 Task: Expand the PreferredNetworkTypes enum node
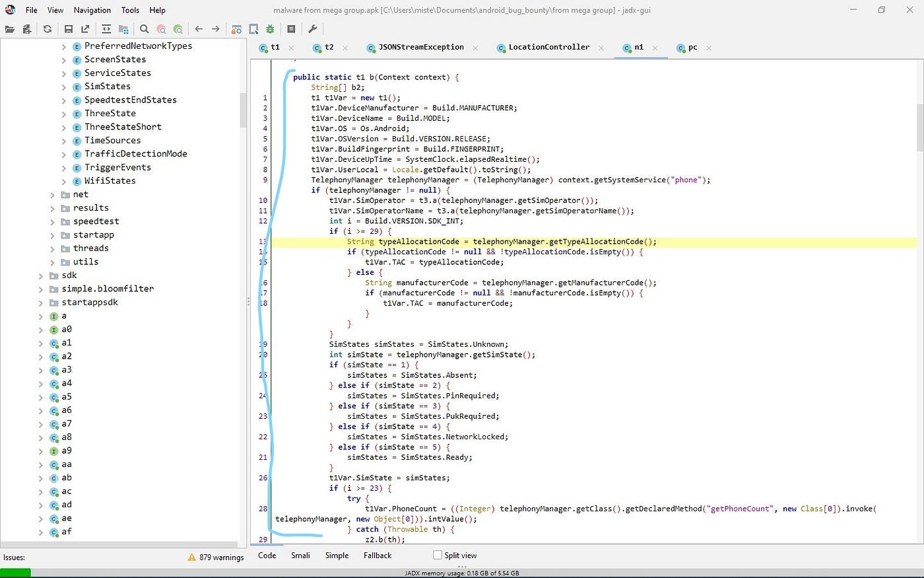(64, 46)
